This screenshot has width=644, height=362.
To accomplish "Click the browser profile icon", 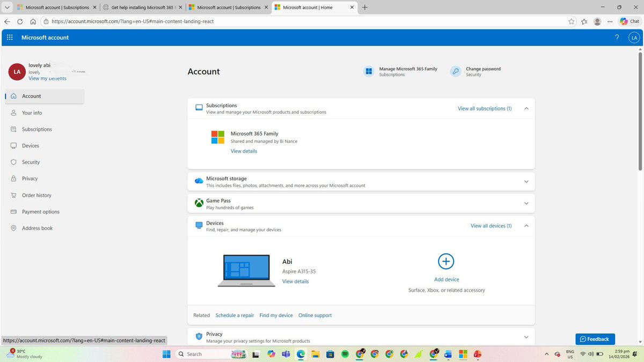I will tap(597, 21).
